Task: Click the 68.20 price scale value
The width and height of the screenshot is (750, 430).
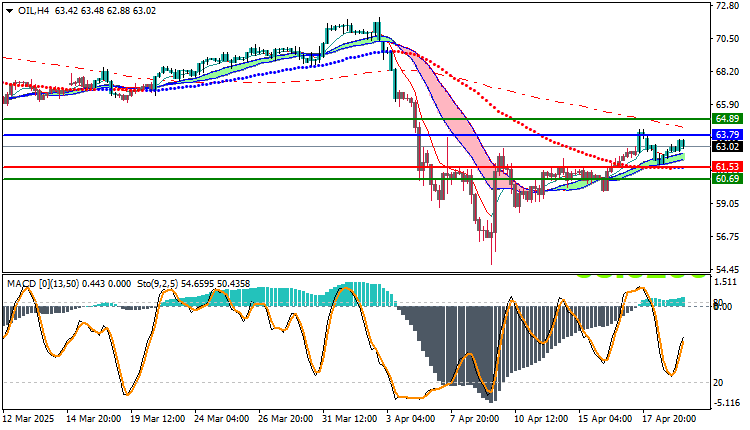Action: coord(727,72)
